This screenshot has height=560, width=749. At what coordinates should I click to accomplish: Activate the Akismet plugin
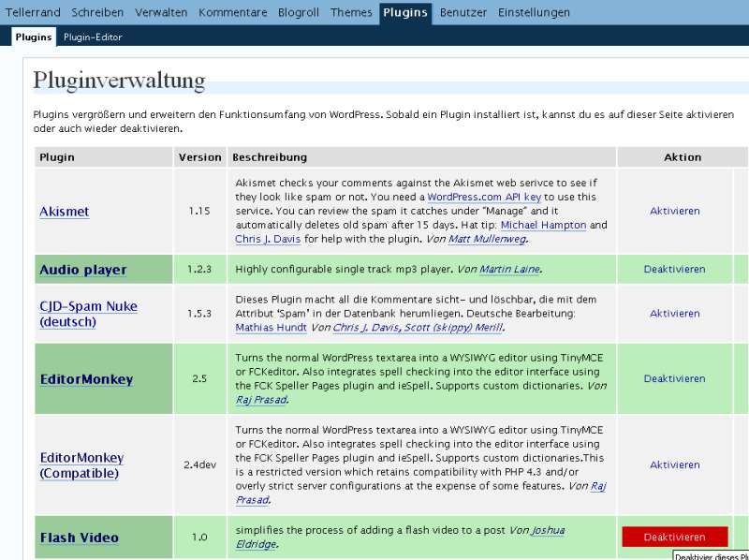coord(674,211)
